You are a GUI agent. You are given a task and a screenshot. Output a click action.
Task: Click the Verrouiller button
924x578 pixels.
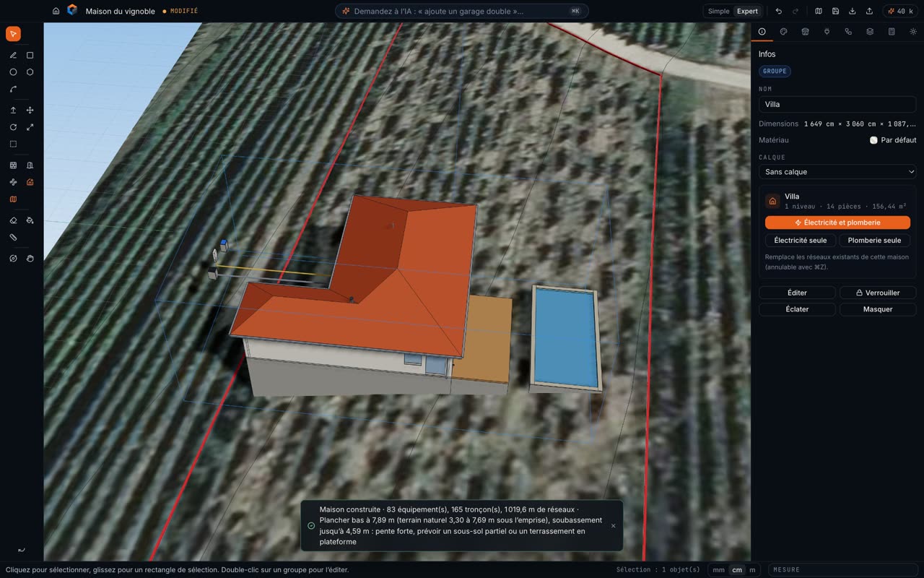point(878,293)
